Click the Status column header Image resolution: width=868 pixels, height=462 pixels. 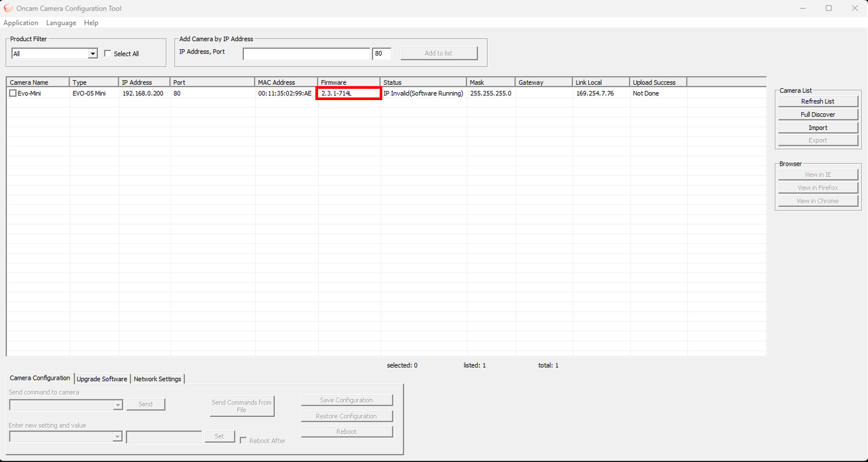point(423,82)
